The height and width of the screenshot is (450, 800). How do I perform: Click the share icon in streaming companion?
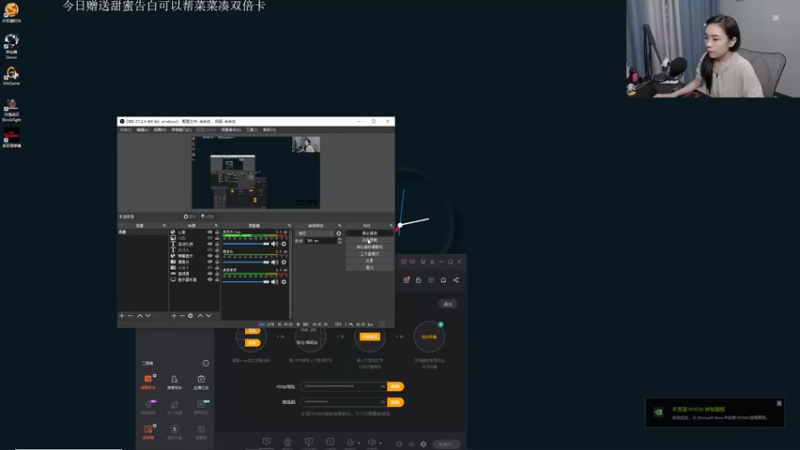[x=456, y=280]
